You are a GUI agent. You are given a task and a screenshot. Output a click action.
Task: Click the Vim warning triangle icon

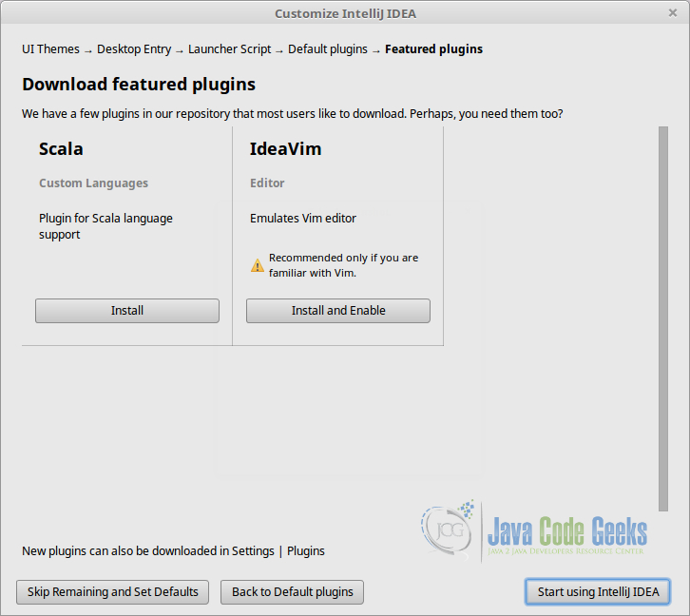click(258, 265)
